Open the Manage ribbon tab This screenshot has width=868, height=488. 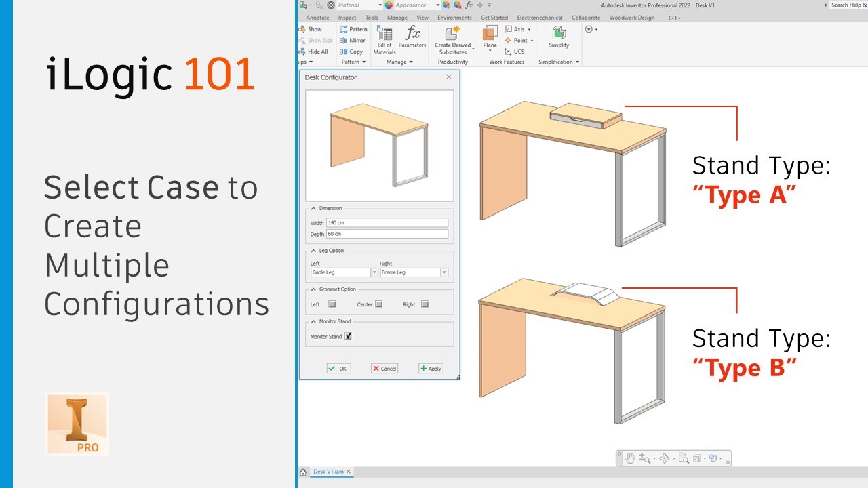pyautogui.click(x=397, y=18)
